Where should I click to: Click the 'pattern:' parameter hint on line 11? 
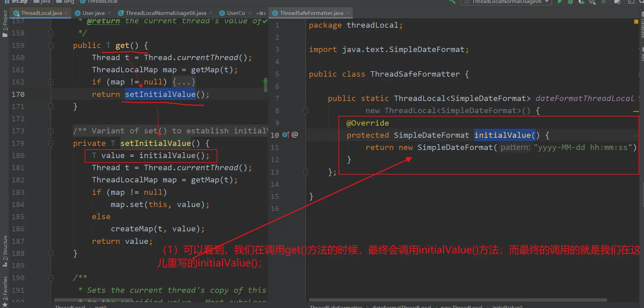tap(515, 148)
